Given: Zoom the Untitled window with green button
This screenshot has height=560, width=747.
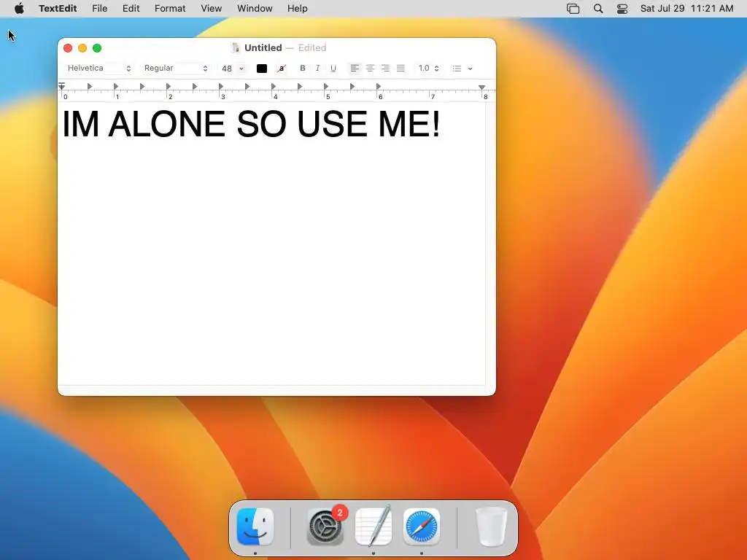Looking at the screenshot, I should (x=97, y=48).
